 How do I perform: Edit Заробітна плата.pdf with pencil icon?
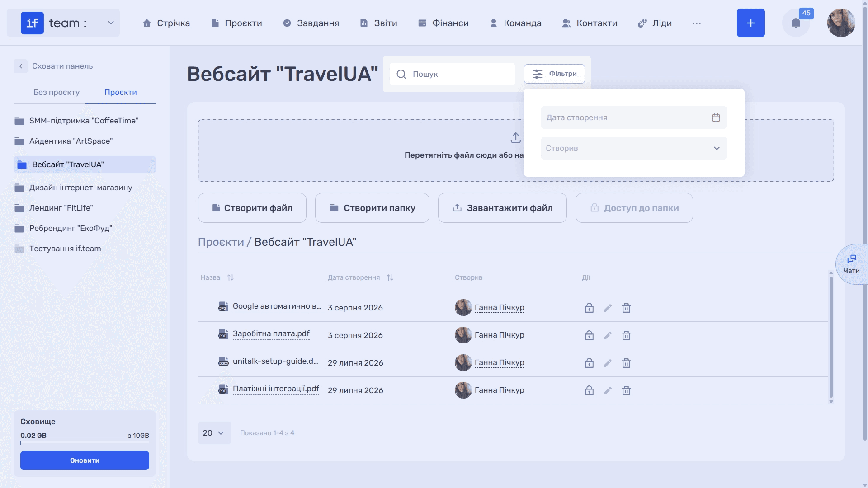(608, 335)
